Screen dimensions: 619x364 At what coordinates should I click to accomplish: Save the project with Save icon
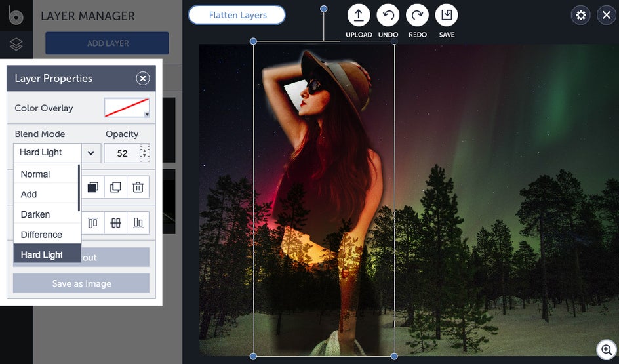click(x=447, y=15)
